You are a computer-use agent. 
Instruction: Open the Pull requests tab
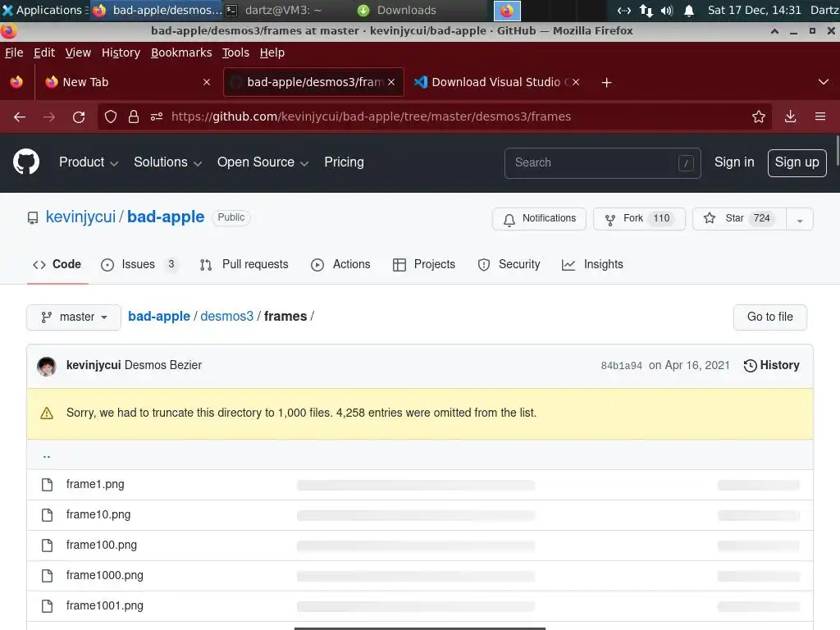244,265
